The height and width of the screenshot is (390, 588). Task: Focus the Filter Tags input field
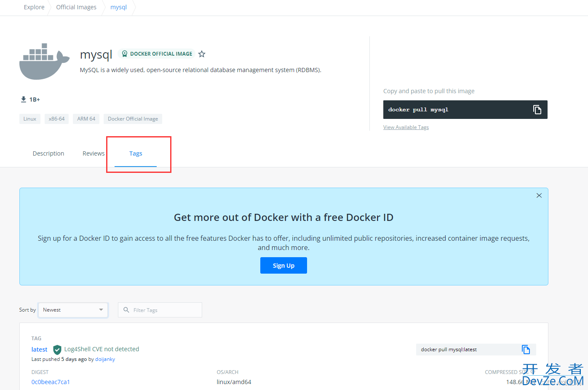160,310
